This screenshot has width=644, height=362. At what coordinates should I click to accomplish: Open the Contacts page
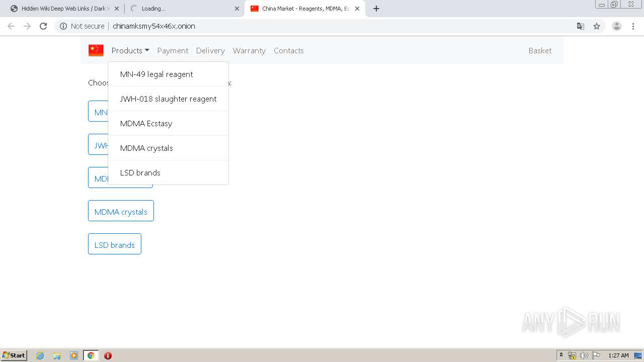point(289,50)
